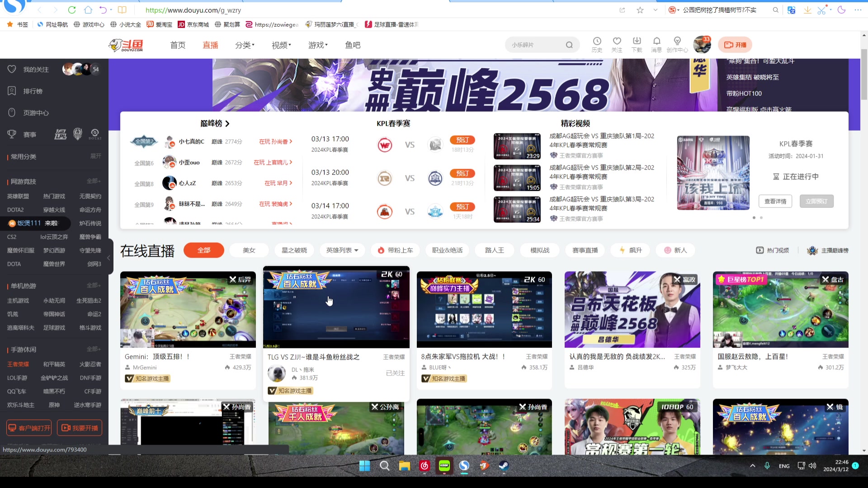Open the 英雄列表 dropdown filter

(x=342, y=250)
